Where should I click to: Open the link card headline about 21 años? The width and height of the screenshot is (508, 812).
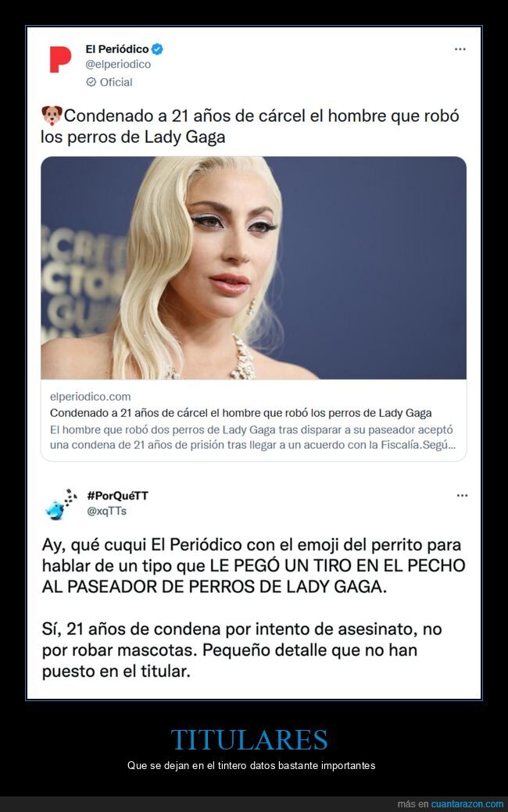(241, 413)
